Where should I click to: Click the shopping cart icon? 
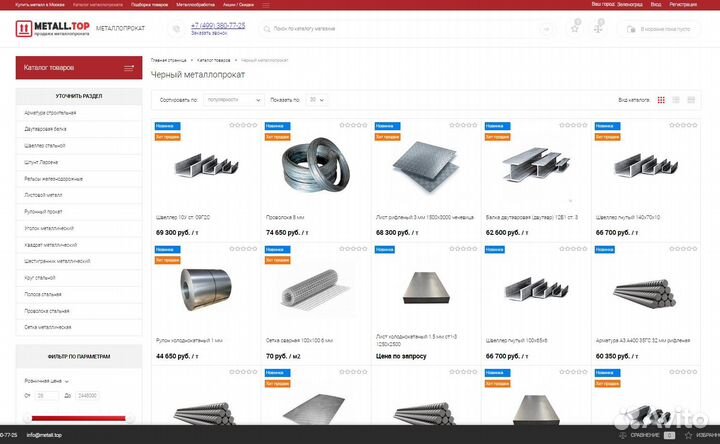[631, 29]
